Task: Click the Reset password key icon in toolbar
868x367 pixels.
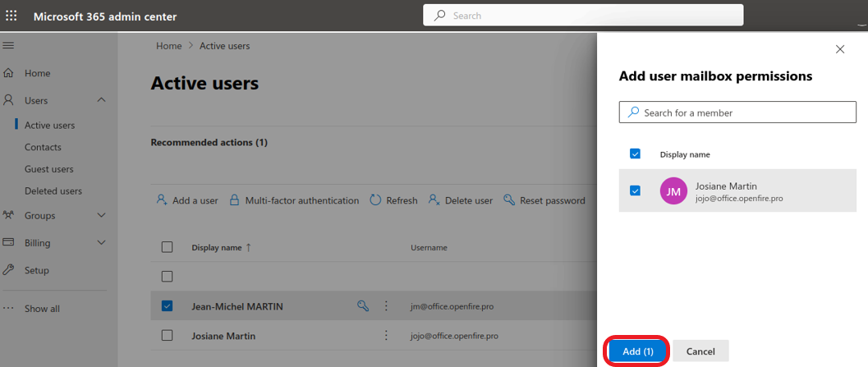Action: (x=509, y=200)
